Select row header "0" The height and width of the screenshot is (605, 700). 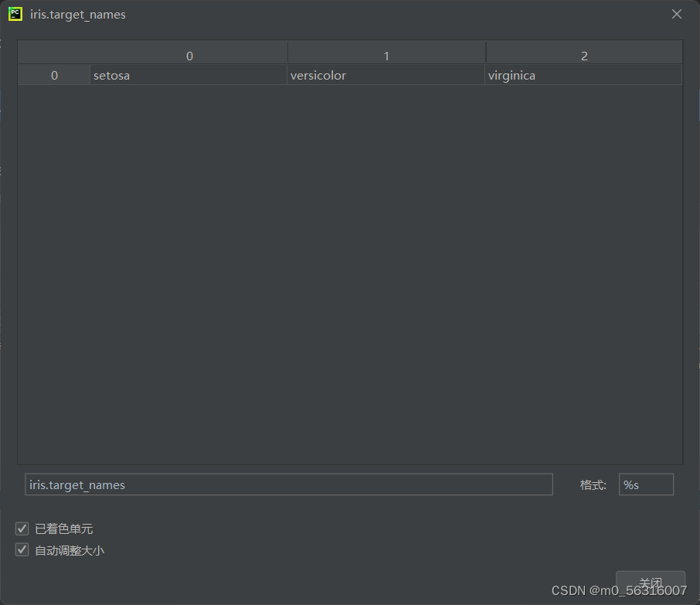[x=54, y=75]
